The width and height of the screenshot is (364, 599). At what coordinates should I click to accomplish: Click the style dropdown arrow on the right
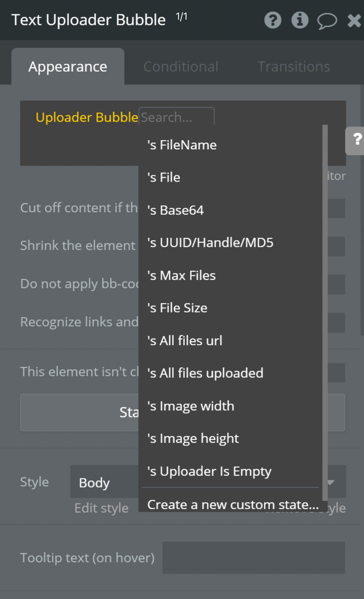pos(330,482)
